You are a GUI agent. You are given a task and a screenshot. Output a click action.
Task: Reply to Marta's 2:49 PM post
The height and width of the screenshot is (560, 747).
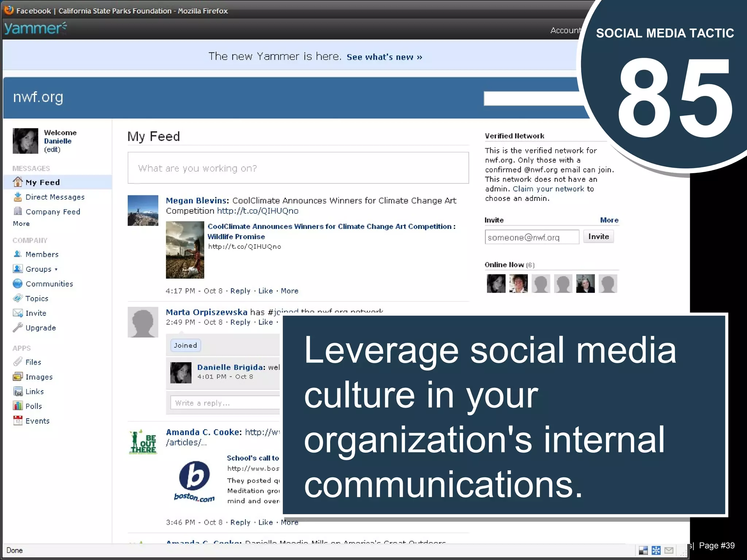(x=240, y=322)
